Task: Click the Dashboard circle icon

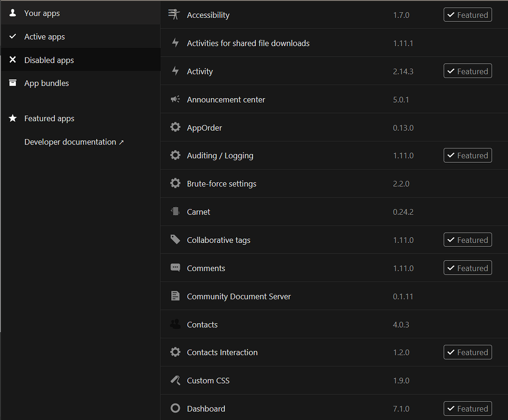Action: click(x=175, y=409)
